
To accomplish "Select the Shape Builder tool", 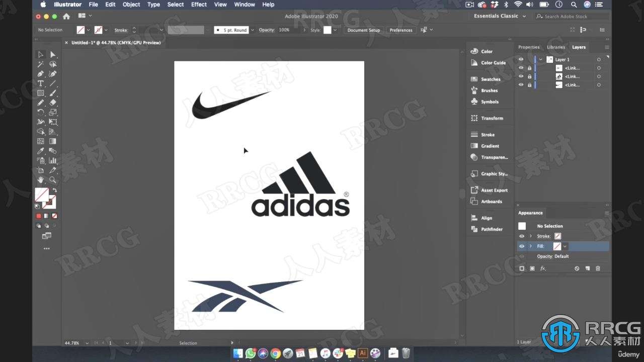I will pyautogui.click(x=41, y=132).
